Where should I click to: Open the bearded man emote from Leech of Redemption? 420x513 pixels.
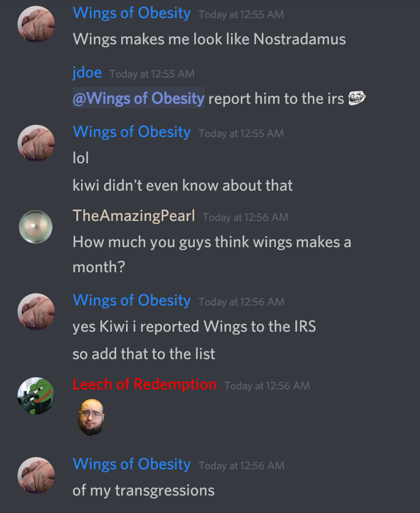coord(91,417)
